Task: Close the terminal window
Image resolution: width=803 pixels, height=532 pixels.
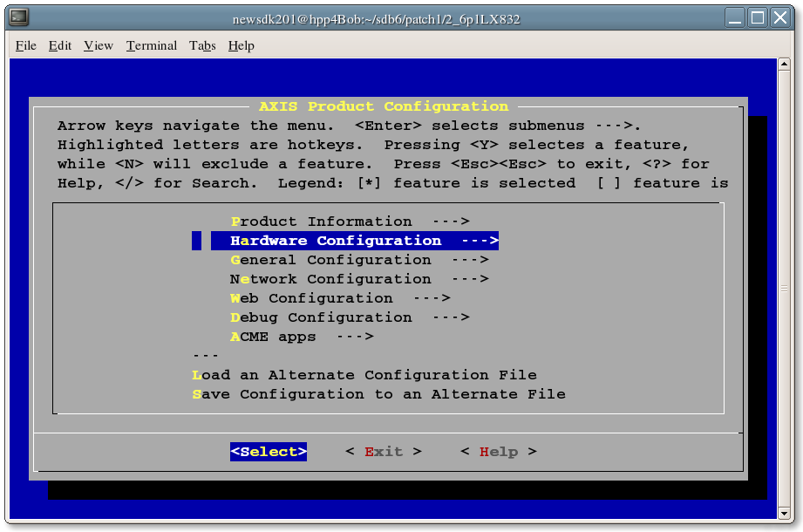Action: pos(780,18)
